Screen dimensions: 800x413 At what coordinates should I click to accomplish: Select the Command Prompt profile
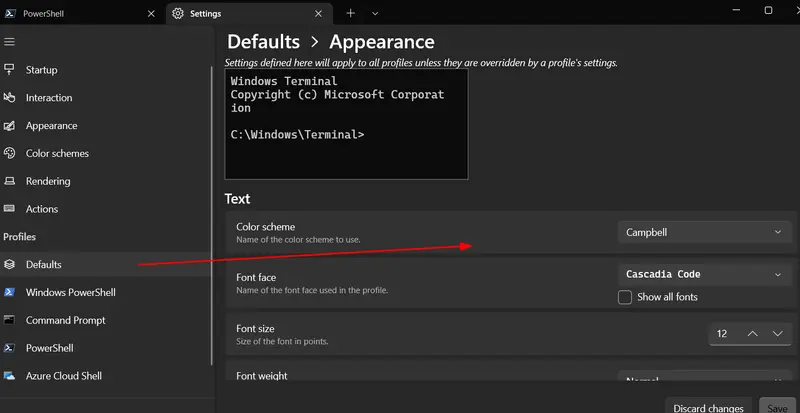(105, 320)
